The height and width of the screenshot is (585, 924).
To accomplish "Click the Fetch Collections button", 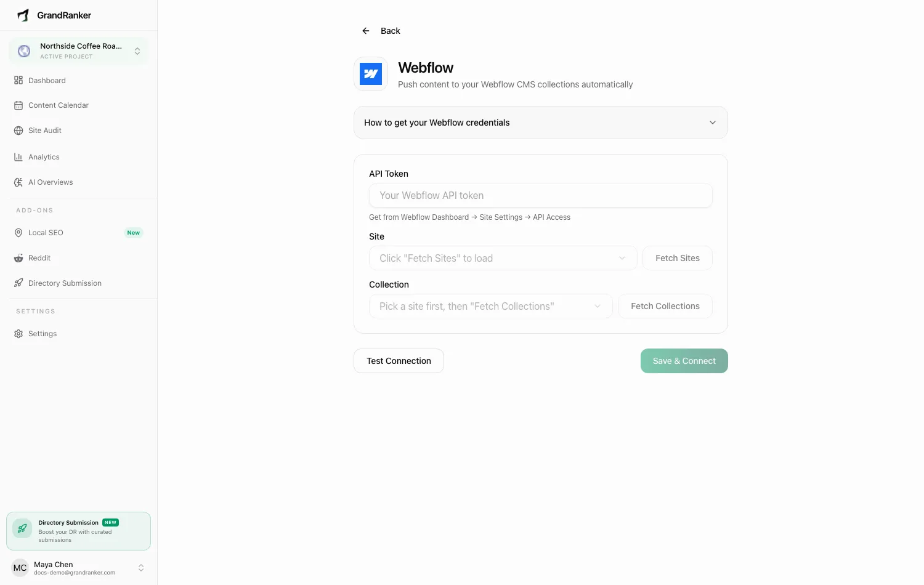I will pos(665,306).
